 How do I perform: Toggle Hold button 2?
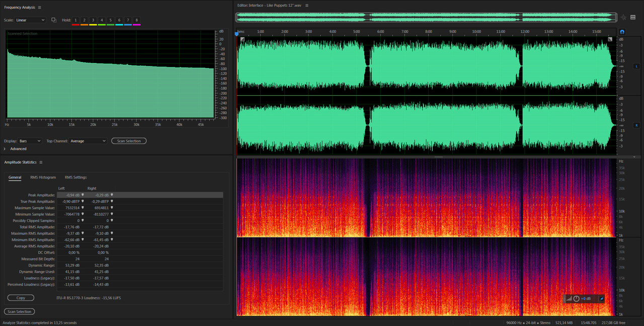point(84,20)
